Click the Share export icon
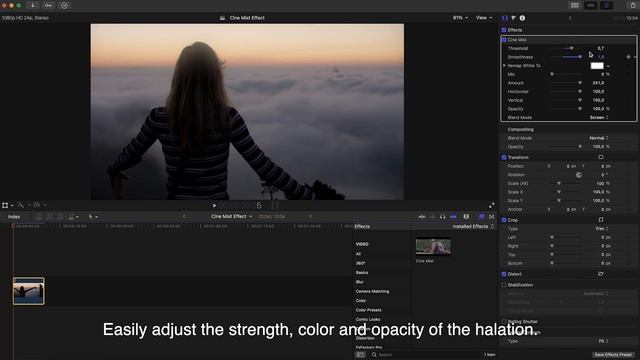 coord(633,5)
